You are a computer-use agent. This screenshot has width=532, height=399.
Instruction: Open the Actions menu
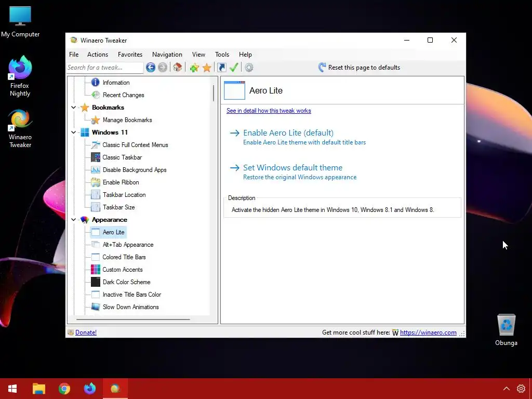[98, 54]
